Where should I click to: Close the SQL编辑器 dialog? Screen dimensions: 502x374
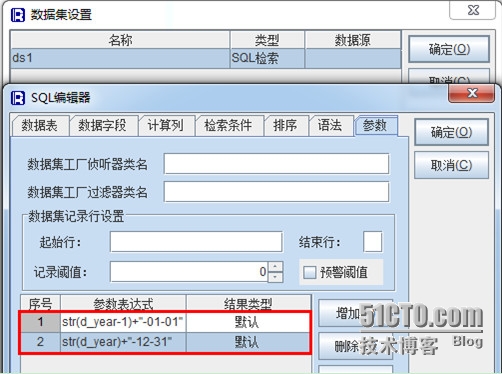(471, 93)
